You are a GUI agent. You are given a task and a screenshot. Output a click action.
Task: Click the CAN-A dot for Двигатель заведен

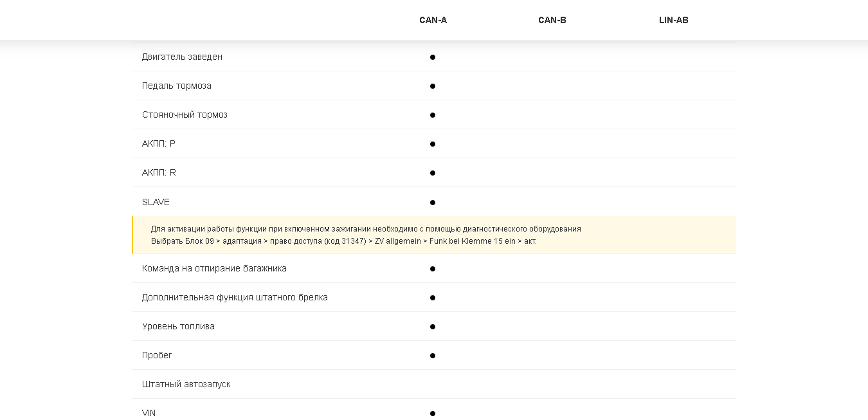pos(433,57)
